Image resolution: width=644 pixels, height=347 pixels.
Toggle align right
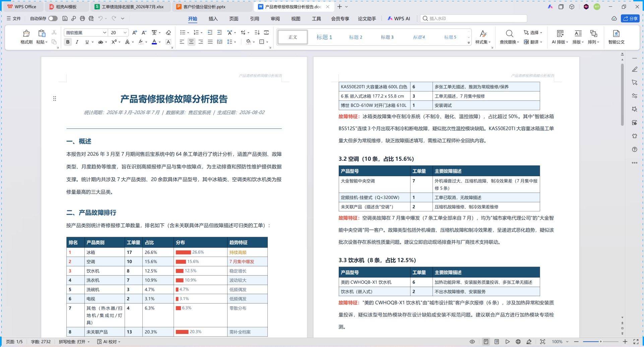point(201,42)
